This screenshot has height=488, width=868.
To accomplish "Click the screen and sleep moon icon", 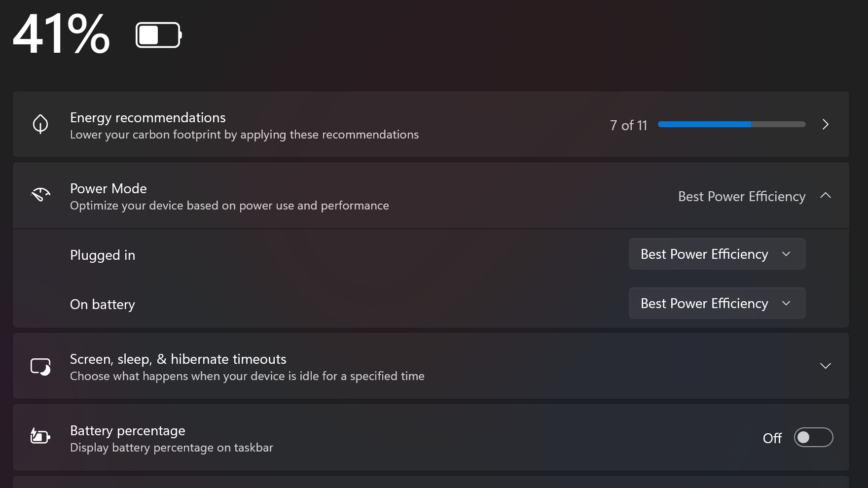I will point(40,367).
